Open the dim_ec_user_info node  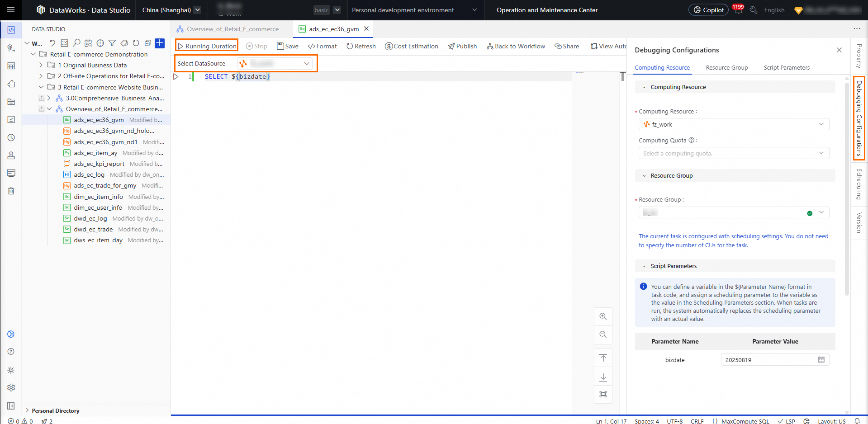[x=98, y=208]
